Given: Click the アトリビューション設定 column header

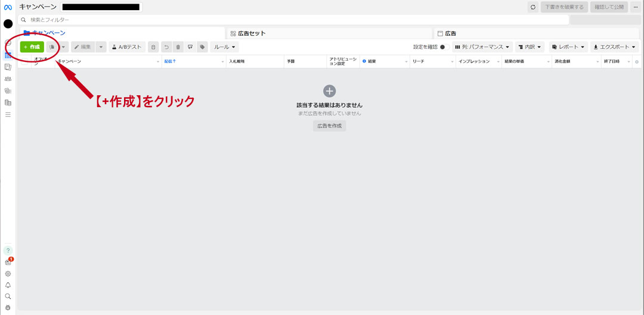Looking at the screenshot, I should click(343, 61).
